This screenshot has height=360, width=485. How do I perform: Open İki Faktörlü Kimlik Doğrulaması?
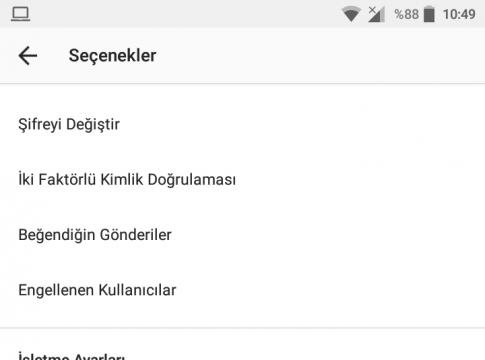242,179
